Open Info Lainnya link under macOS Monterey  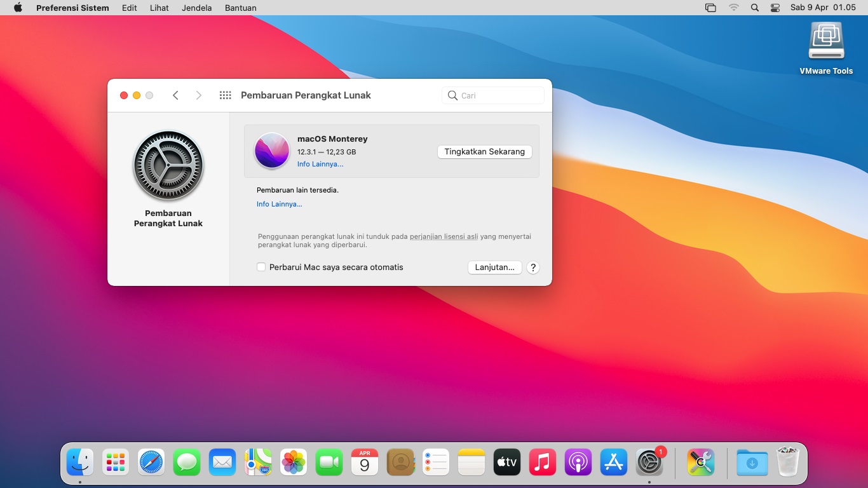pyautogui.click(x=320, y=164)
